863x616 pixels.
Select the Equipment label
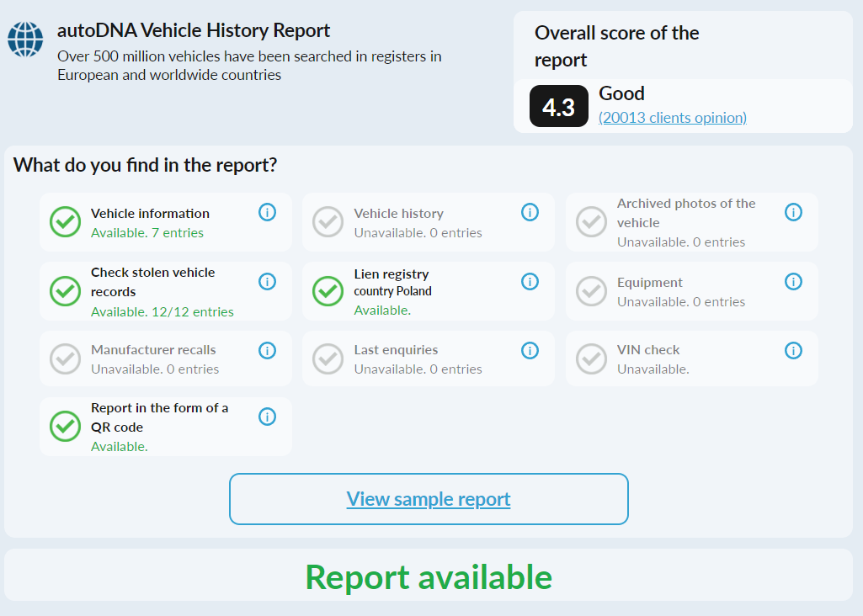point(649,283)
